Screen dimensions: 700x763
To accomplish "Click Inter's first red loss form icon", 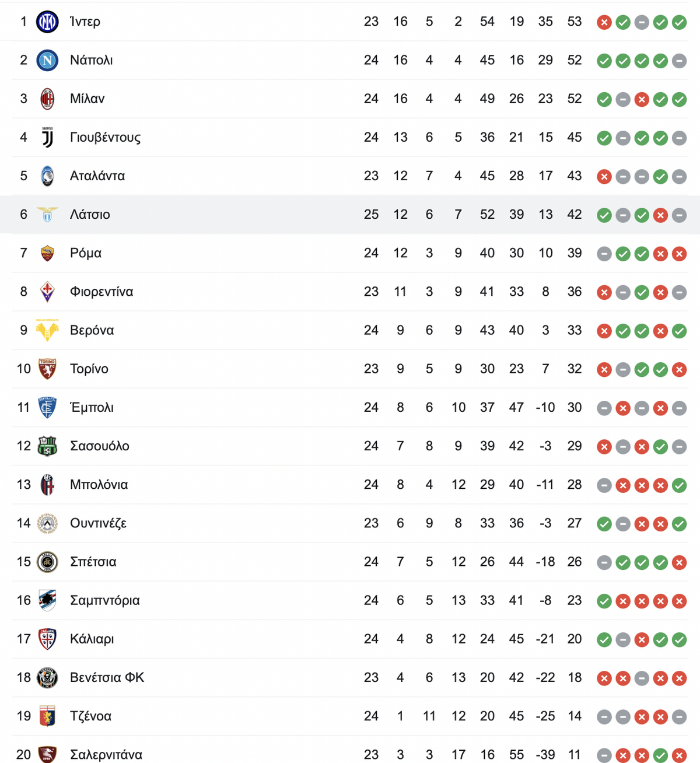I will (604, 22).
